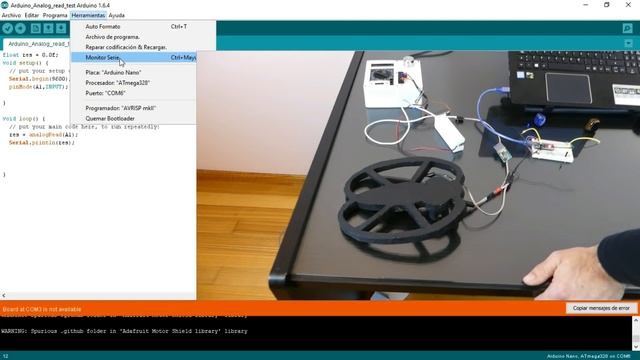Image resolution: width=640 pixels, height=360 pixels.
Task: Click the Upload arrow icon
Action: (20, 28)
